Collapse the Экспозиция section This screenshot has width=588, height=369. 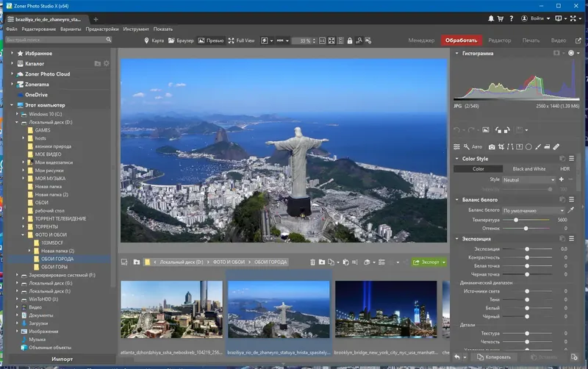[456, 239]
